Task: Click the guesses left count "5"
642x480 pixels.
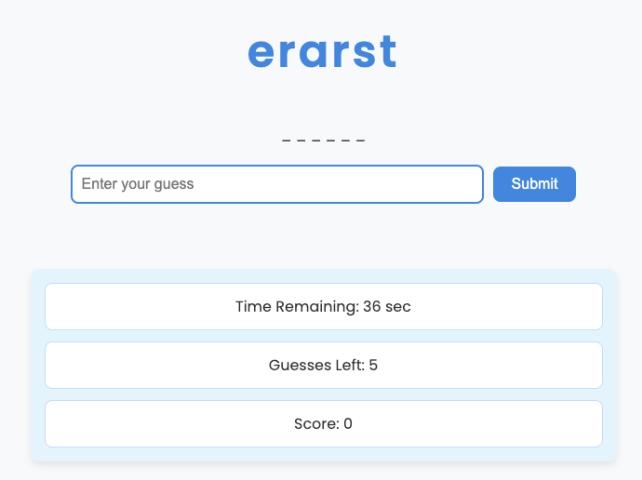Action: click(x=373, y=365)
